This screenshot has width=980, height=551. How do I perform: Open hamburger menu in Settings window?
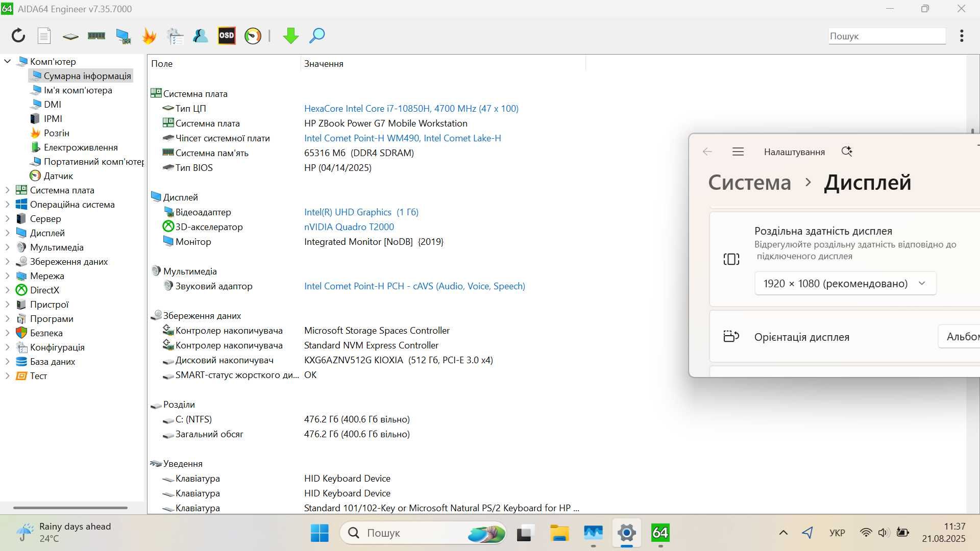click(x=738, y=152)
